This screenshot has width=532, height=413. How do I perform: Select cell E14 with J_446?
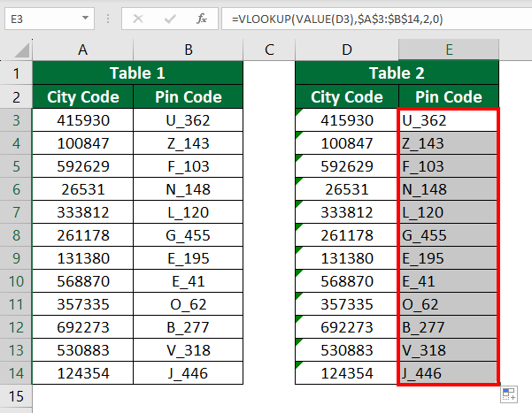point(449,373)
